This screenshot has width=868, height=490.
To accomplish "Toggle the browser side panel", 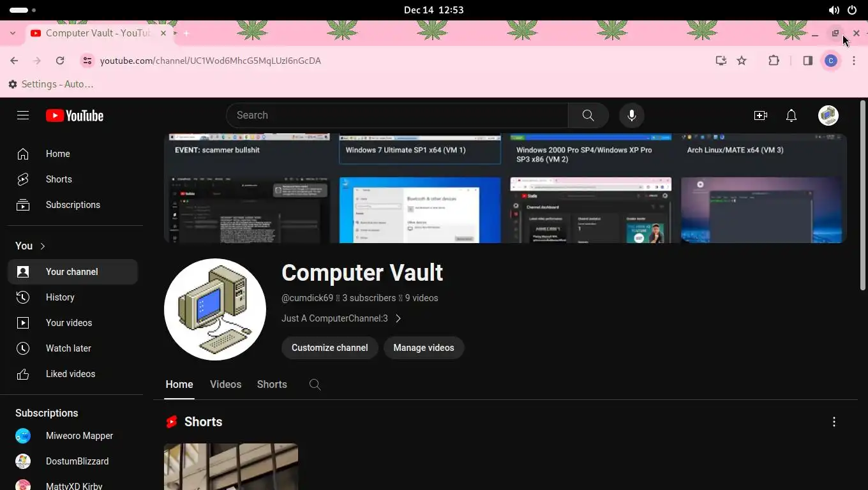I will 807,61.
